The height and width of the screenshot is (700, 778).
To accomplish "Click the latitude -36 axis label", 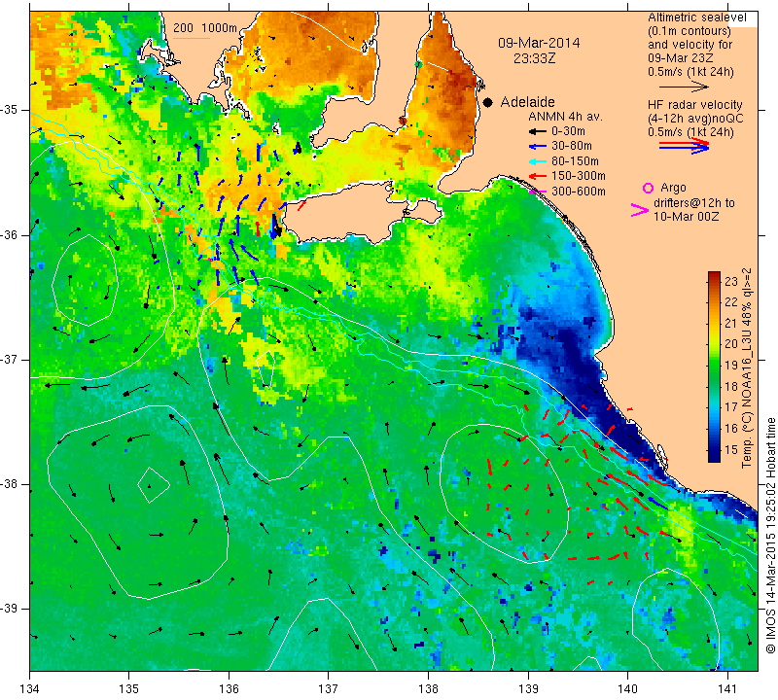I will coord(11,234).
